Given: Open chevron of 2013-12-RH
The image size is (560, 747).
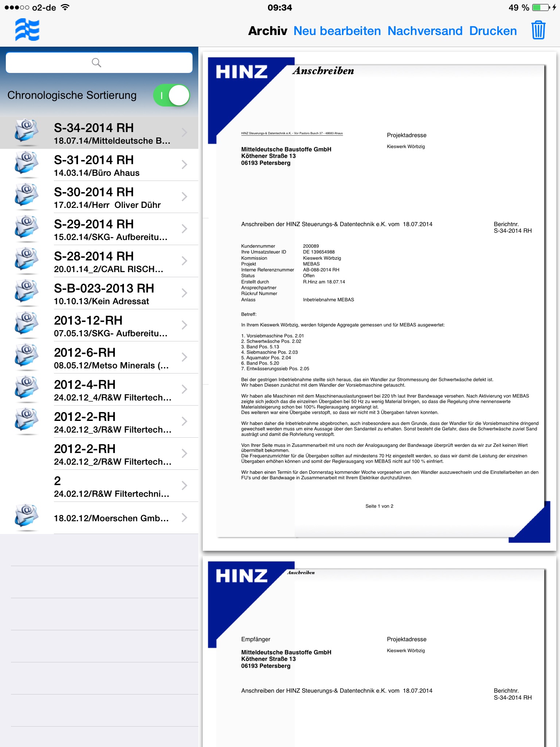Looking at the screenshot, I should 184,325.
